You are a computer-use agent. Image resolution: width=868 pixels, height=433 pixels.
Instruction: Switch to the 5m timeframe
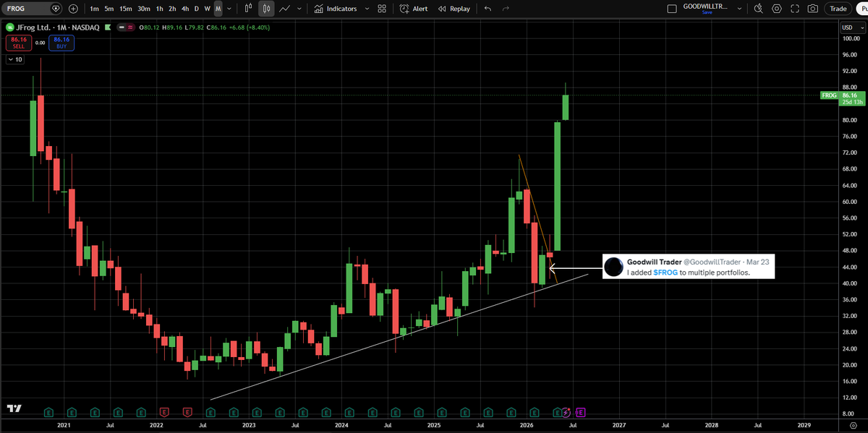coord(109,9)
